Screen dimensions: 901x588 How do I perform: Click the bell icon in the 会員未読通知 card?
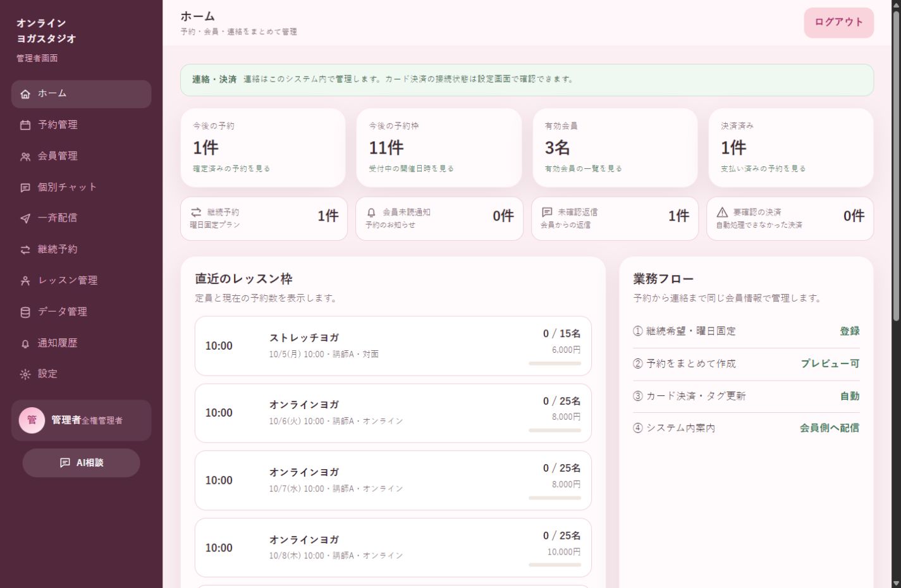[371, 212]
